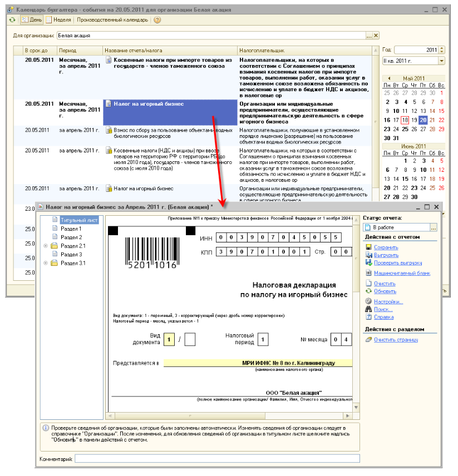This screenshot has height=476, width=458.
Task: Switch to День view mode
Action: [31, 20]
